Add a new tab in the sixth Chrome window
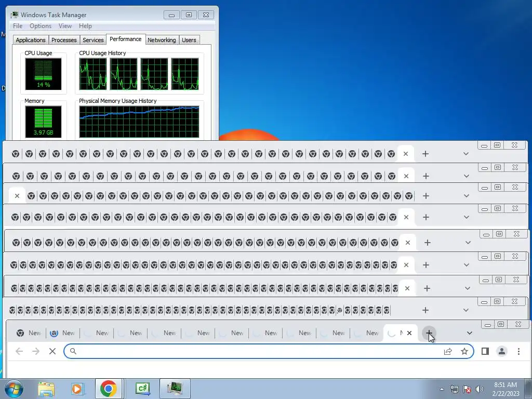The width and height of the screenshot is (532, 399). pos(426,265)
